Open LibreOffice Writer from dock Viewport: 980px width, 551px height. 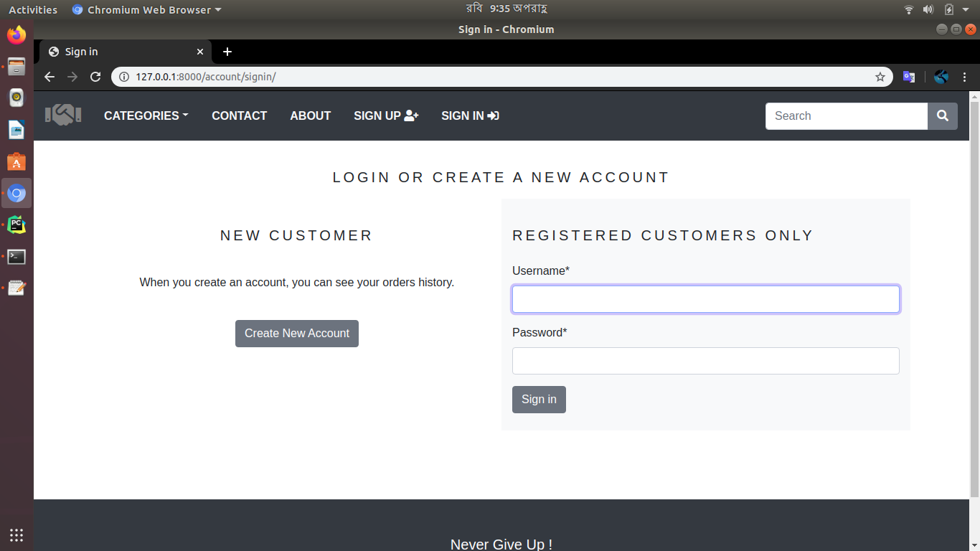pyautogui.click(x=17, y=130)
